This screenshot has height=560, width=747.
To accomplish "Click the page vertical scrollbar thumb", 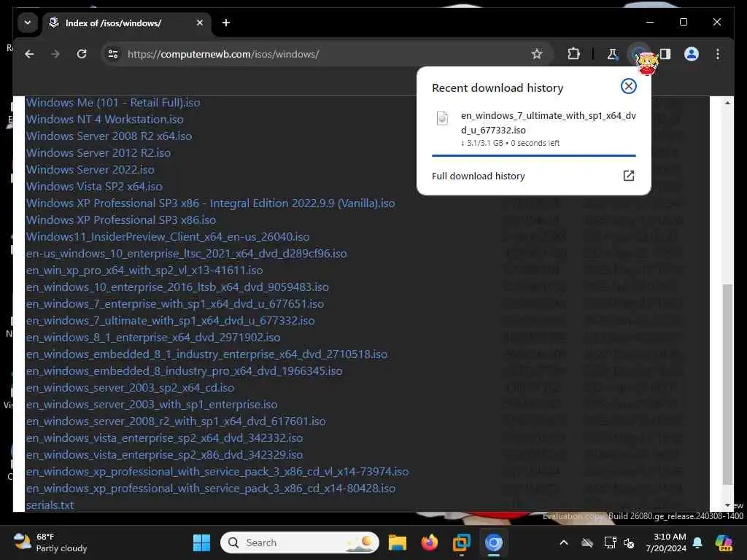I will pyautogui.click(x=727, y=384).
